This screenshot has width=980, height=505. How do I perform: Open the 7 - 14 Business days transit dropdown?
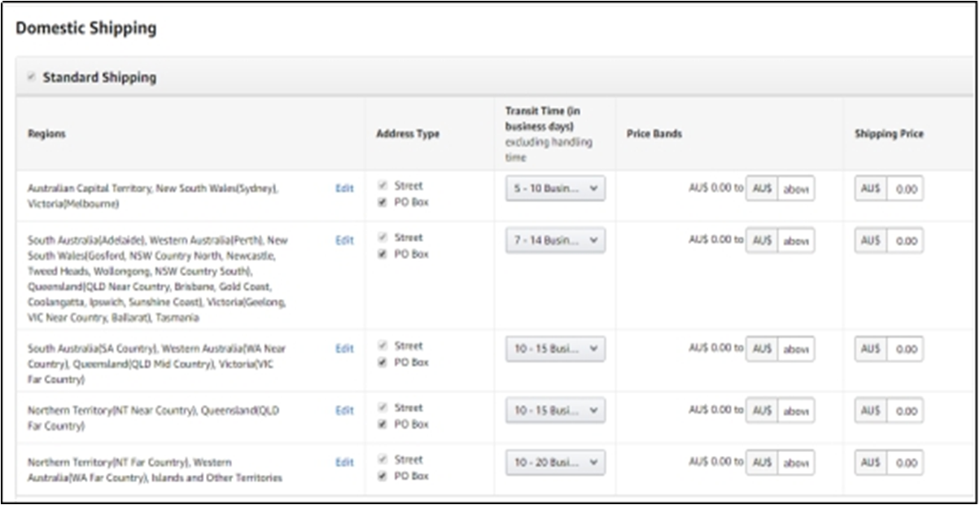(555, 240)
